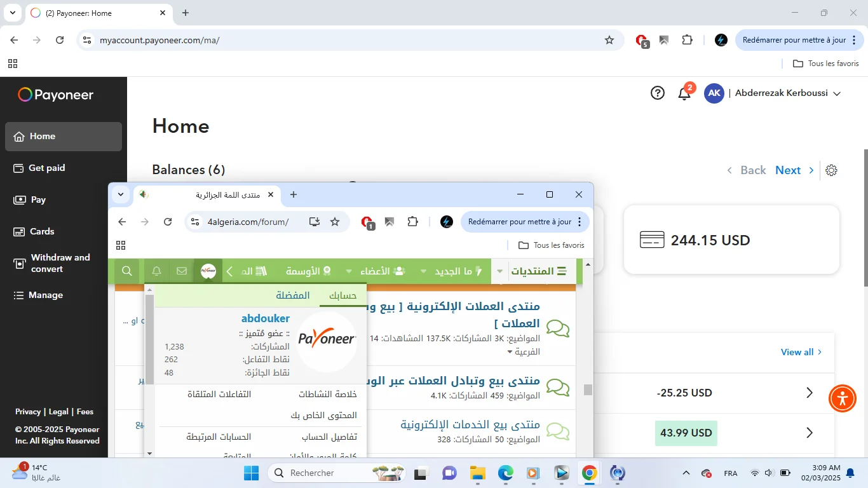Screen dimensions: 868x488
Task: Open Home settings gear icon
Action: (831, 170)
